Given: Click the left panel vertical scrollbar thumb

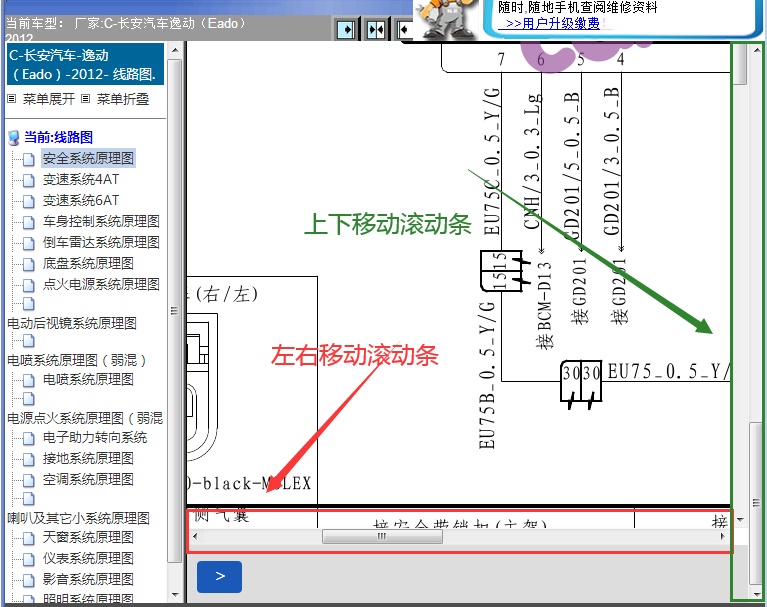Looking at the screenshot, I should point(174,311).
